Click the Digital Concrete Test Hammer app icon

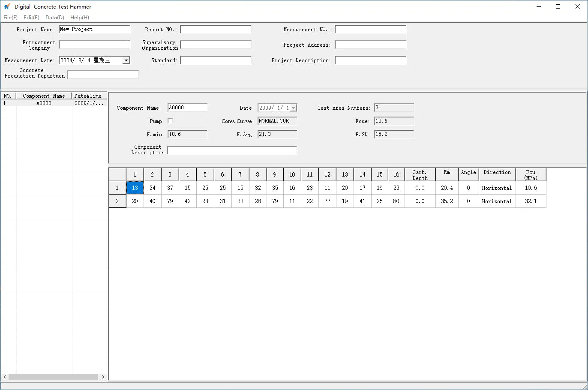7,6
